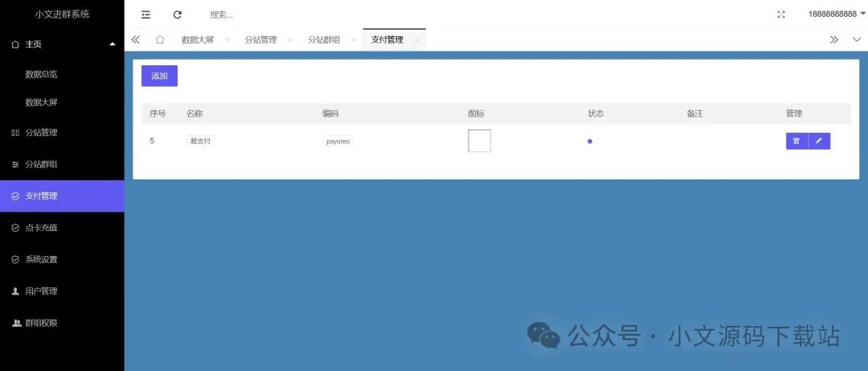Click the 图标 column header

click(476, 113)
